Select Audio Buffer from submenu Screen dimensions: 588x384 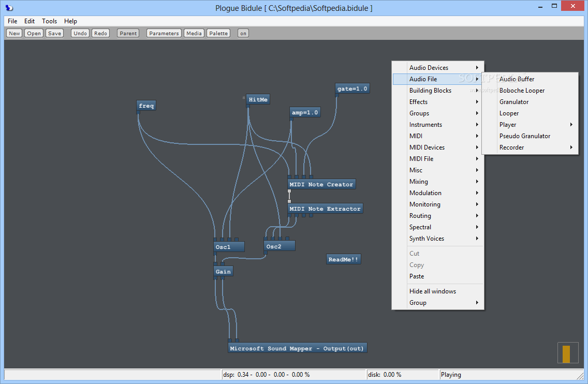(x=530, y=79)
